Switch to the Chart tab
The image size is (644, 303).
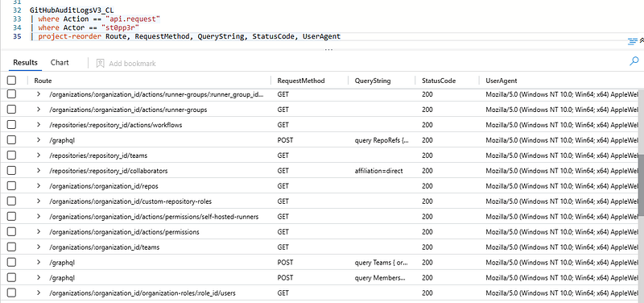tap(60, 63)
